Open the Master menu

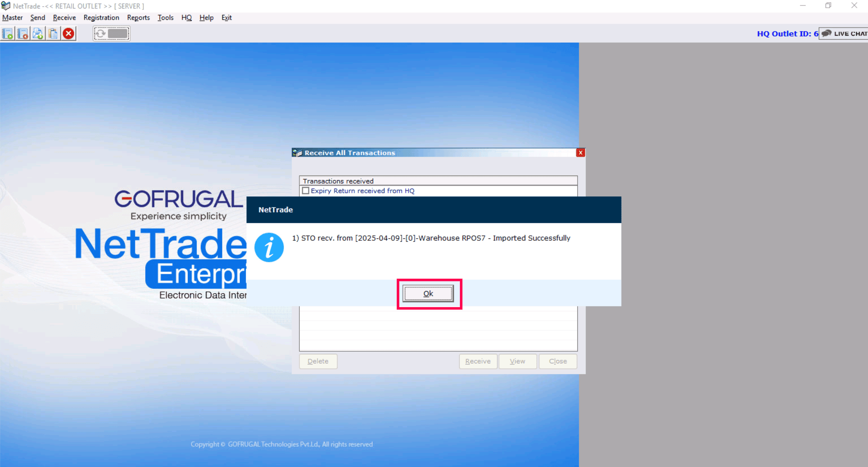pyautogui.click(x=13, y=18)
